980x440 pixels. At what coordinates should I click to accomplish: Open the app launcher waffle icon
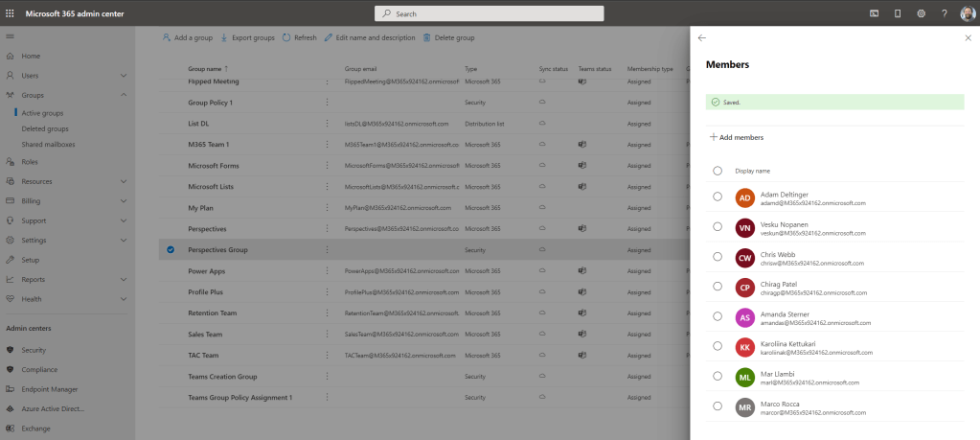(11, 13)
